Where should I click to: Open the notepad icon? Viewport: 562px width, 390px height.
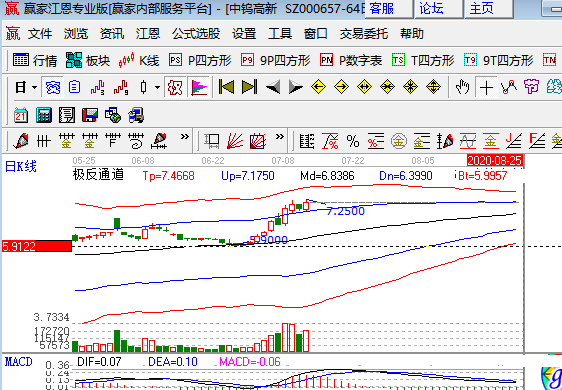67,115
